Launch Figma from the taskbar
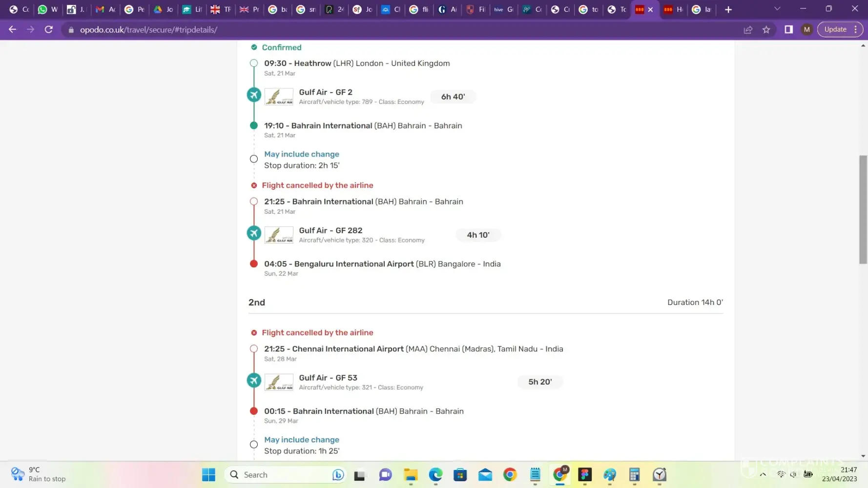Screen dimensions: 868x488 point(585,474)
